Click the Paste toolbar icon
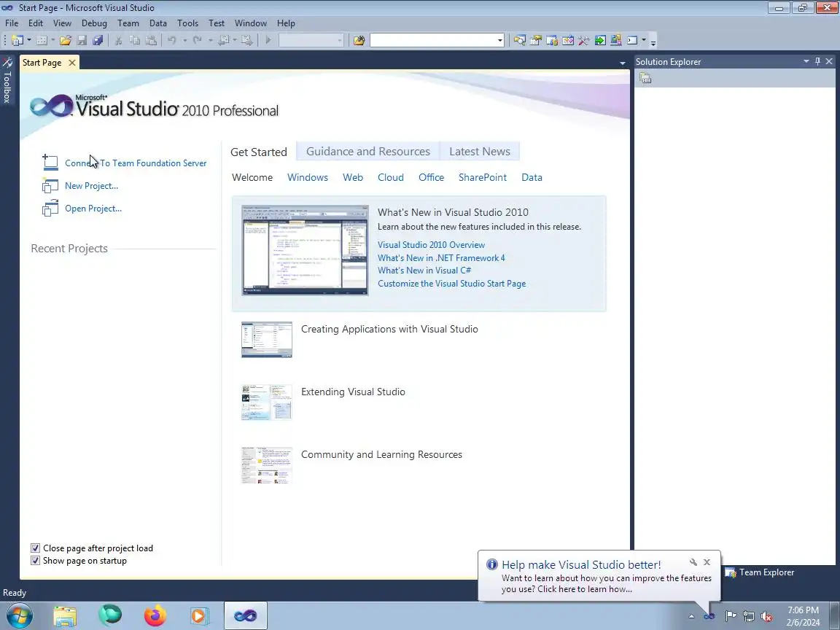This screenshot has width=840, height=630. (151, 40)
